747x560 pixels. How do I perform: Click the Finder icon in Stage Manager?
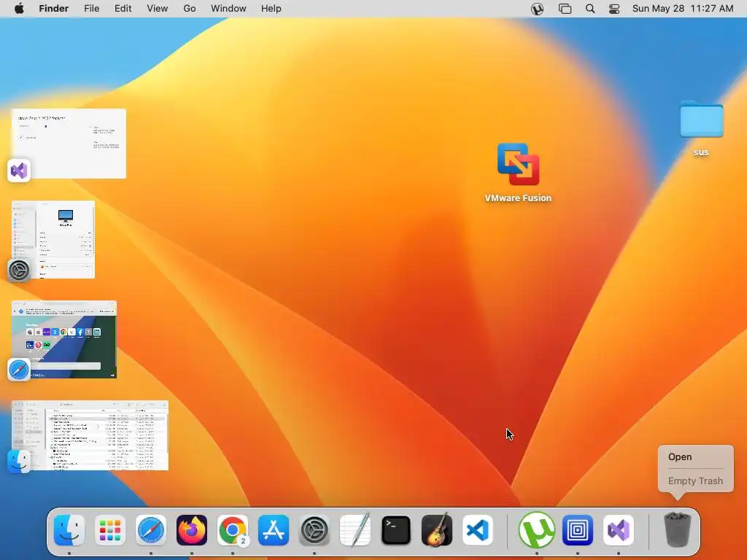coord(19,462)
